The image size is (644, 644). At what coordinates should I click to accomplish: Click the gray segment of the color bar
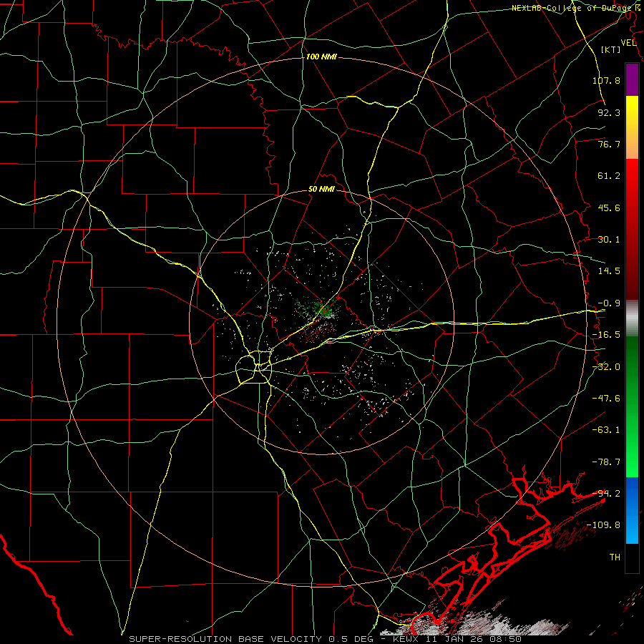(x=632, y=318)
